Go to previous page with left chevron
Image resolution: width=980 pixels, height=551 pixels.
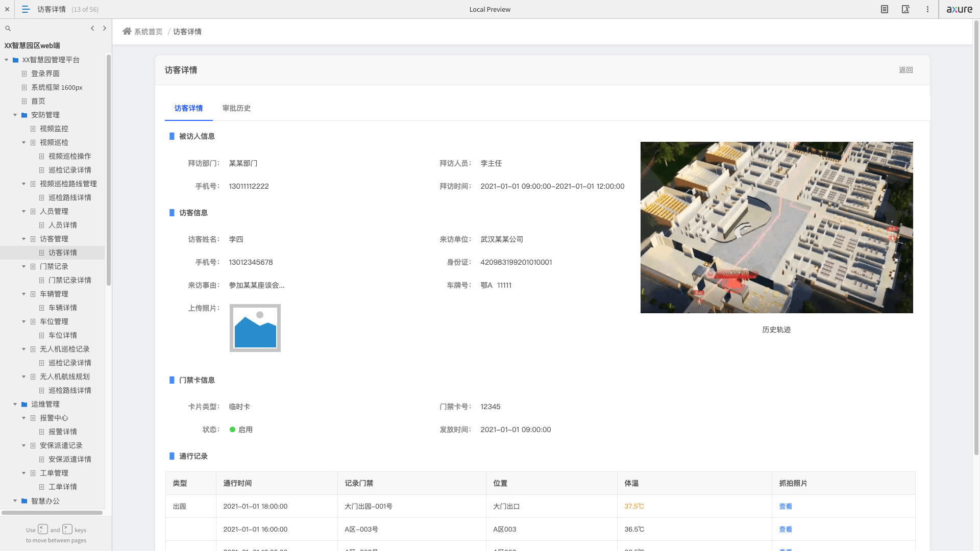pyautogui.click(x=92, y=28)
